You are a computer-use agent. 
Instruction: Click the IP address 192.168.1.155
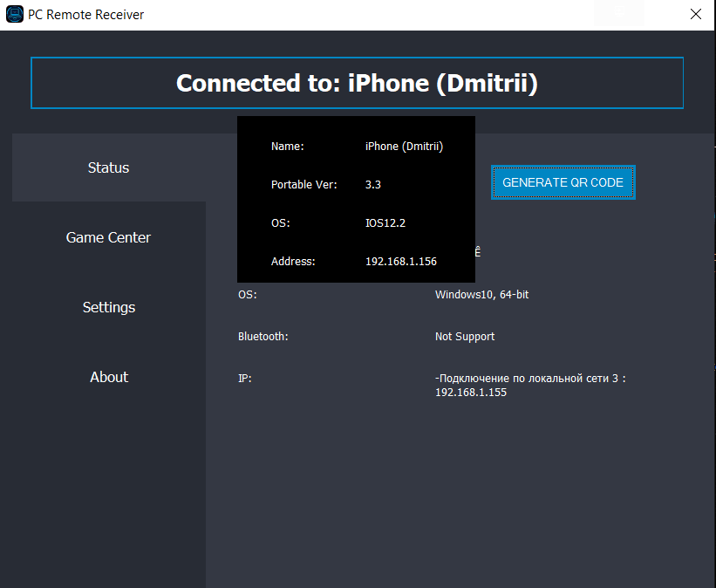470,393
